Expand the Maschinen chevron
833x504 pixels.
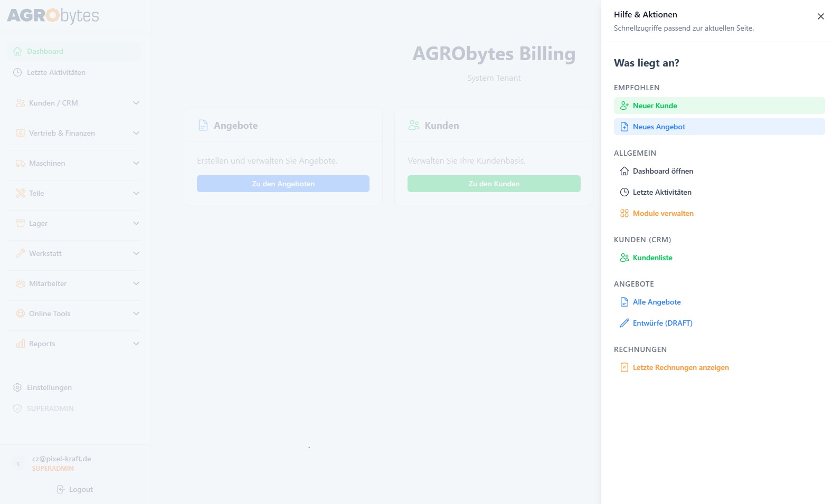point(136,163)
